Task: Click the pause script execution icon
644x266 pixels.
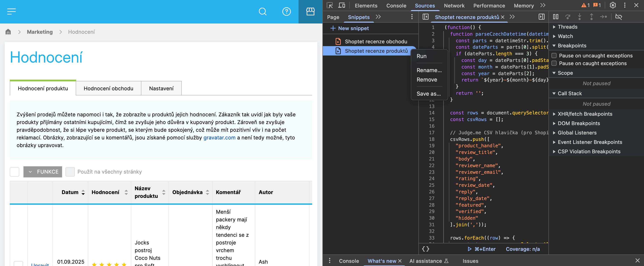Action: [x=556, y=17]
